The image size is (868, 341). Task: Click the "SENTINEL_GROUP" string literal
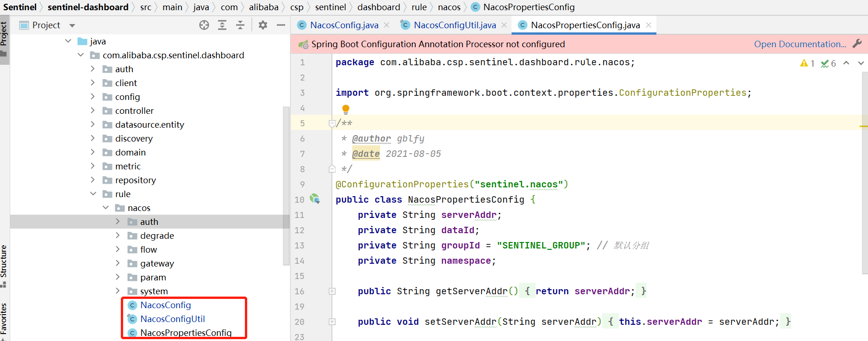[x=541, y=245]
